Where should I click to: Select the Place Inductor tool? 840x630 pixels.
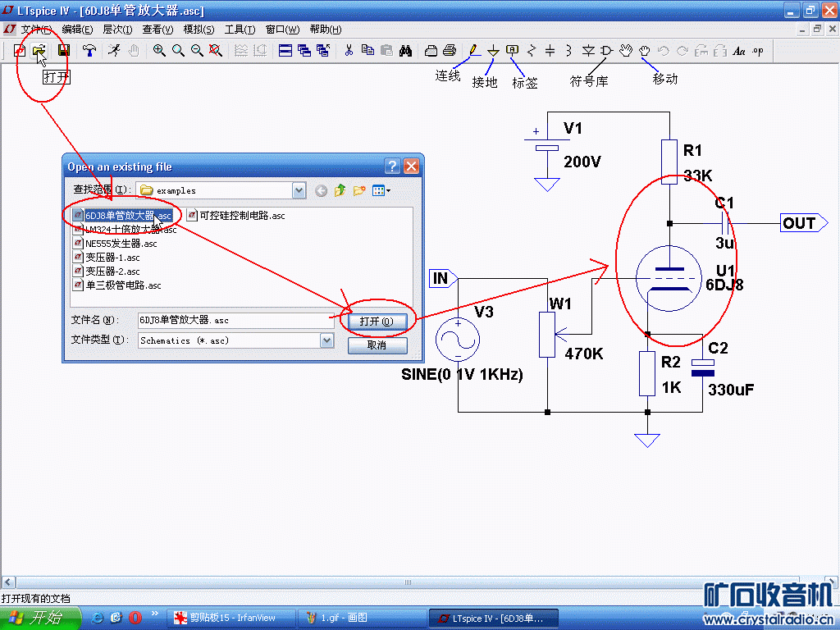[568, 50]
